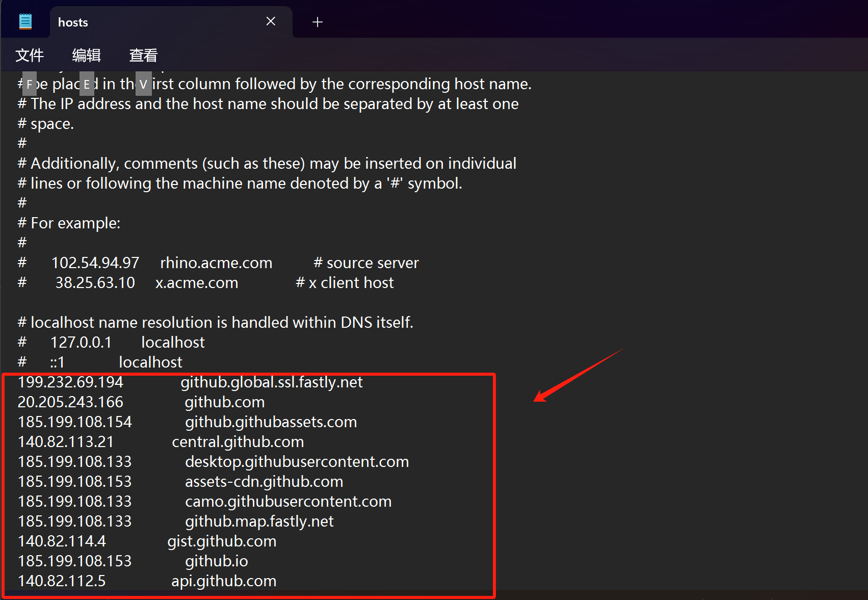The width and height of the screenshot is (868, 600).
Task: Click the word localhost in comments
Action: pos(172,342)
